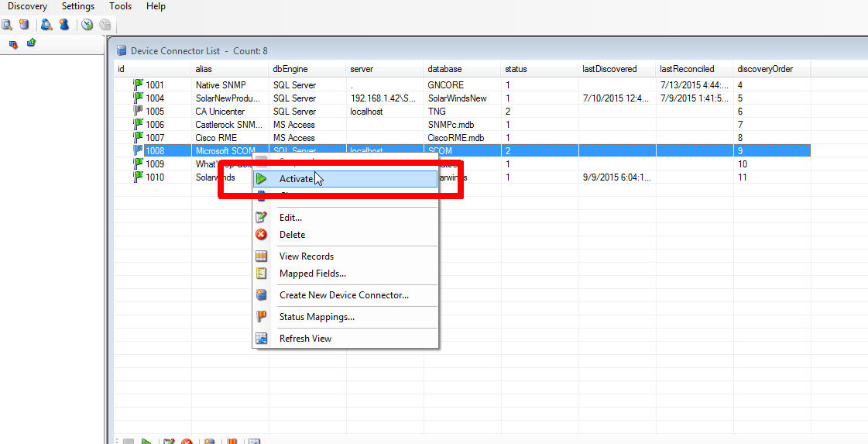Click the user search icon with magnifier
This screenshot has height=444, width=868.
point(46,25)
